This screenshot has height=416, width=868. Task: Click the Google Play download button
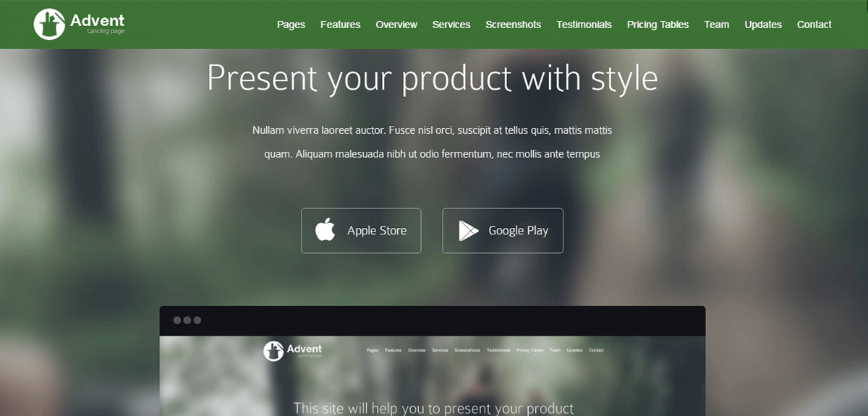pos(503,231)
